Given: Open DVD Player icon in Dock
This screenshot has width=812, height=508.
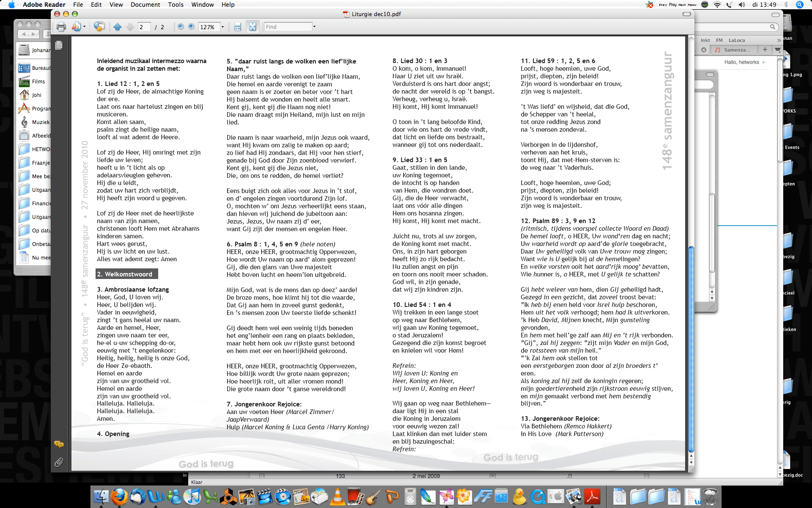Looking at the screenshot, I should pyautogui.click(x=410, y=497).
